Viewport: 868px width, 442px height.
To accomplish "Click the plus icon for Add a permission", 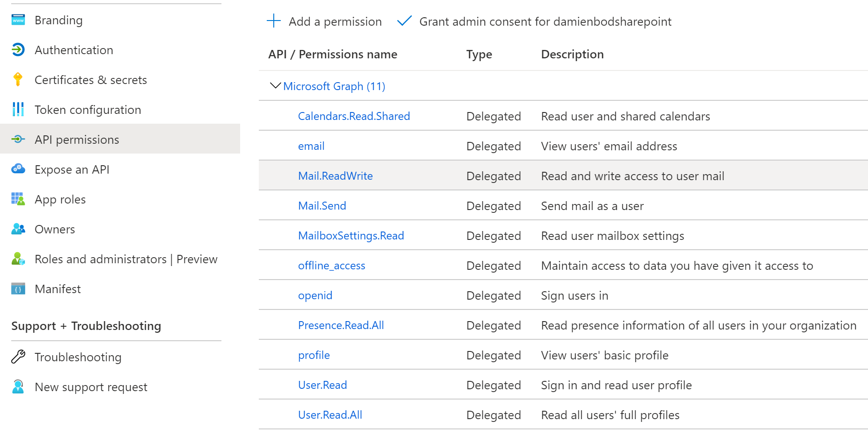I will tap(274, 21).
